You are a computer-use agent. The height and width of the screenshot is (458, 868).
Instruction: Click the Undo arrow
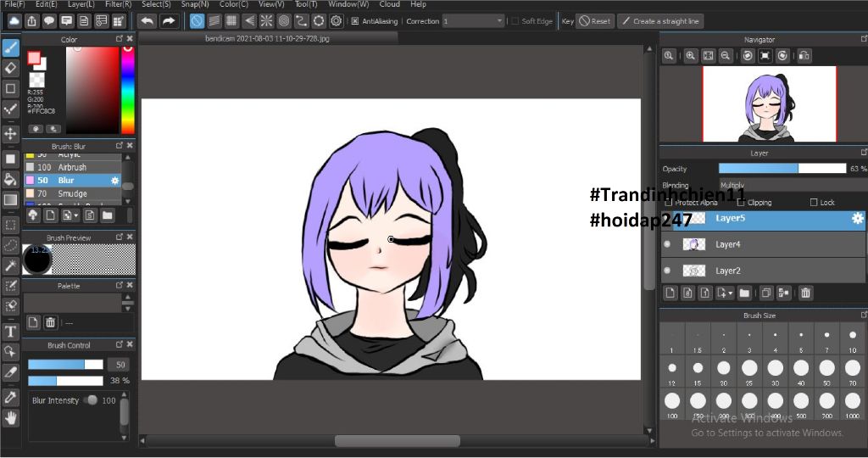click(x=147, y=21)
